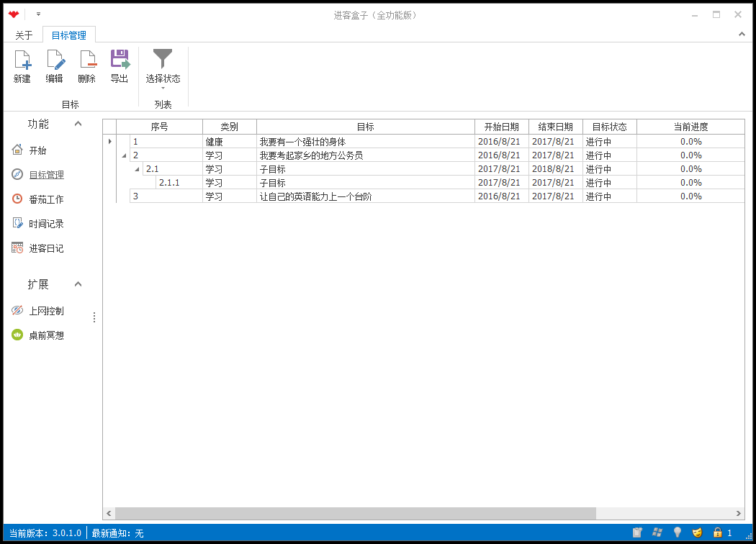Switch to the 关于 tab
This screenshot has height=544, width=756.
click(24, 34)
